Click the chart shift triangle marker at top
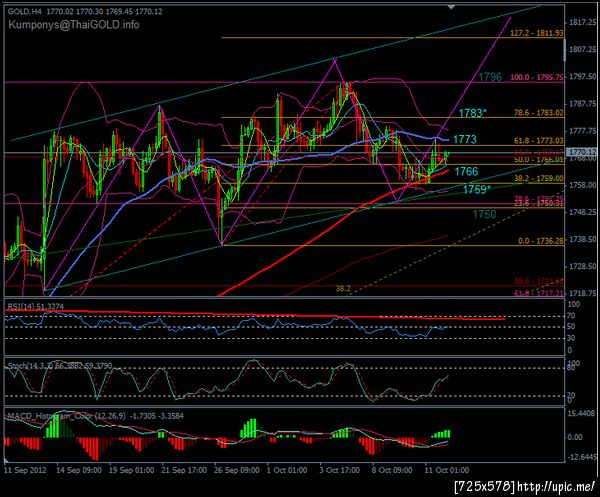This screenshot has width=600, height=497. 452,7
